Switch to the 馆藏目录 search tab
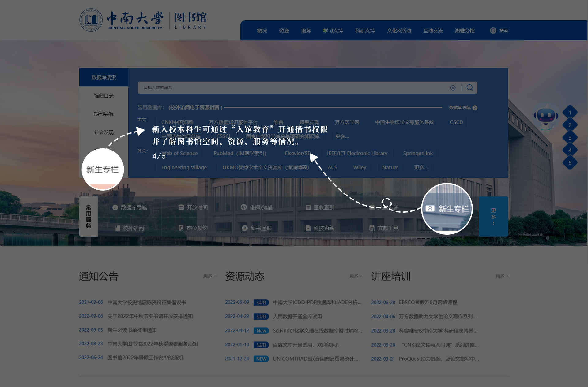Screen dimensions: 588x387 pos(104,95)
